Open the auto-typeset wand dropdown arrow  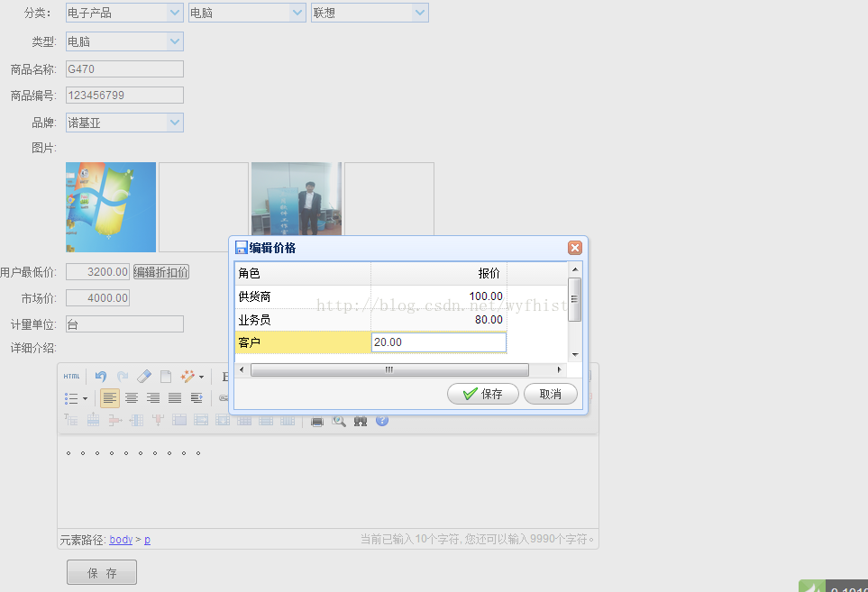pyautogui.click(x=202, y=378)
